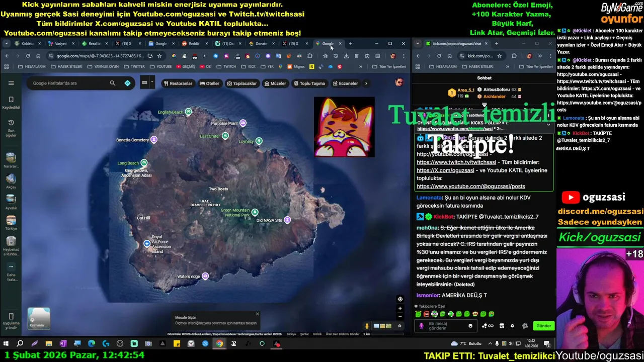Open the Kick window tab search dropdown
The image size is (644, 362).
pos(418,44)
